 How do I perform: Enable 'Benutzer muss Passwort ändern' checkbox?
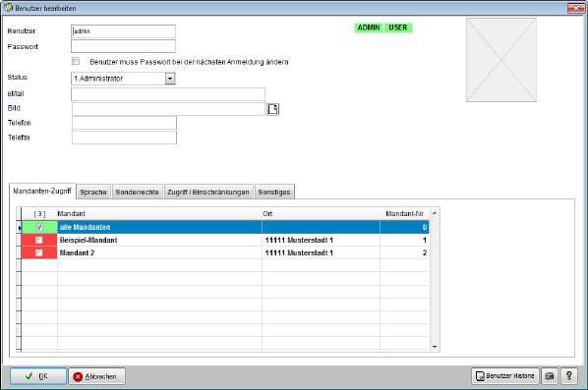tap(76, 61)
